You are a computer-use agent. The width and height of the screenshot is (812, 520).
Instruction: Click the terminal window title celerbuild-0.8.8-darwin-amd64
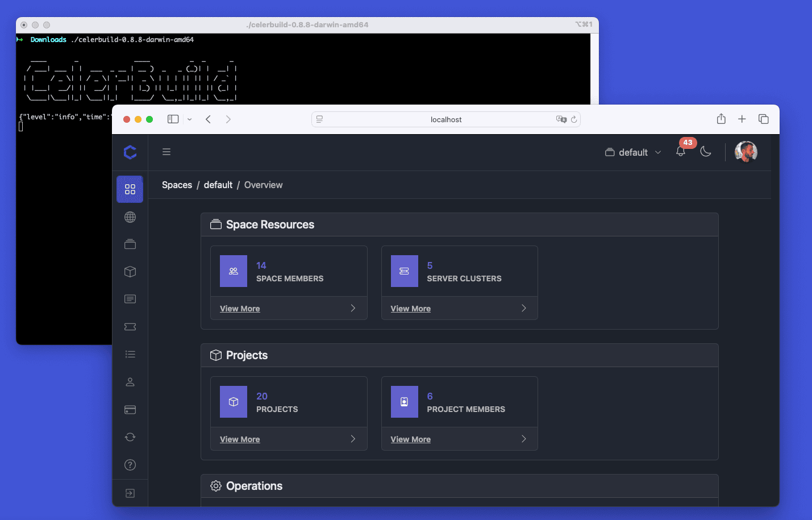pyautogui.click(x=307, y=25)
